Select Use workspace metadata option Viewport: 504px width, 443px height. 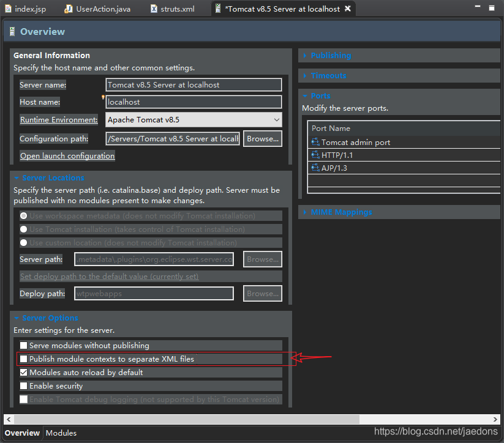23,215
